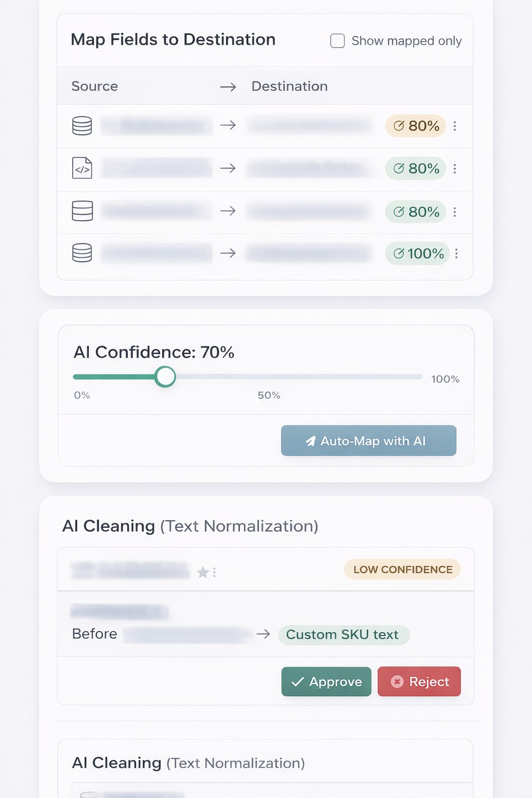Open the kebab menu next to the 100% badge

coord(456,254)
